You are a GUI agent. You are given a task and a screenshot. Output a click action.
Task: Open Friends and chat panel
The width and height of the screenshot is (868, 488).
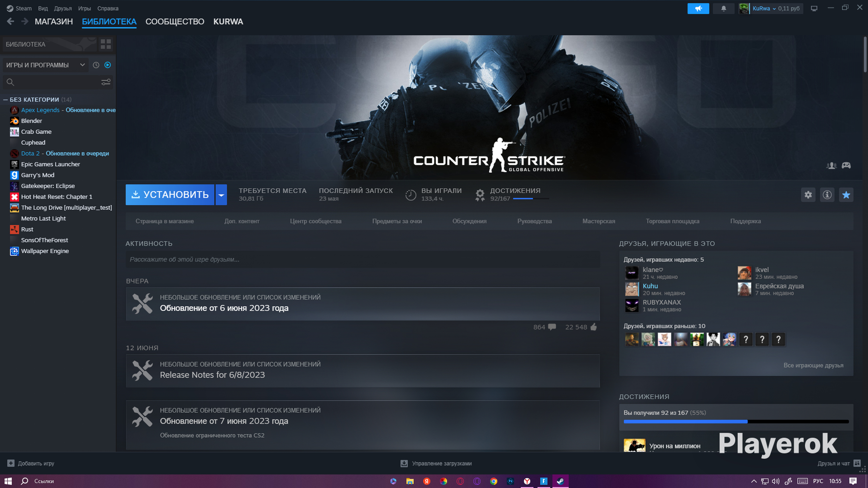pos(839,464)
